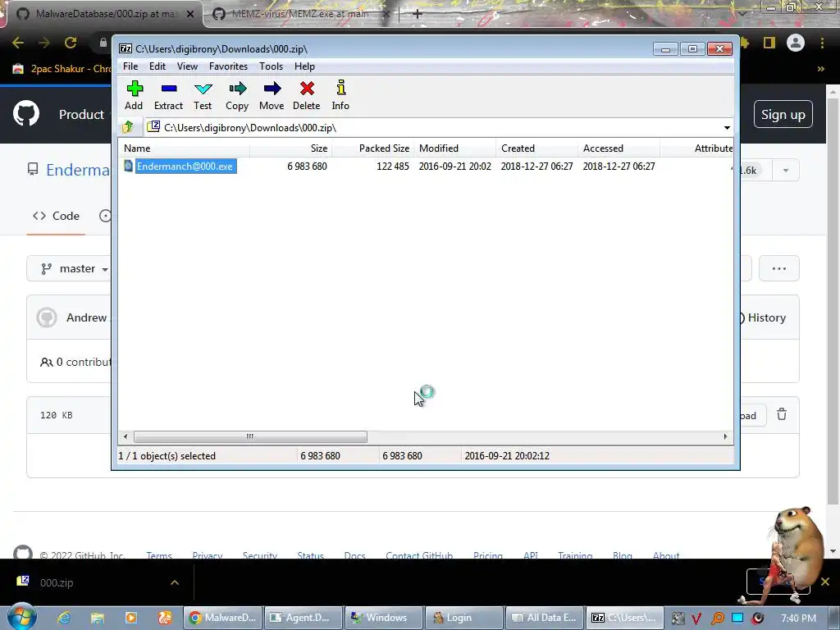This screenshot has height=630, width=840.
Task: Click the GitHub Sign up button
Action: pos(783,114)
